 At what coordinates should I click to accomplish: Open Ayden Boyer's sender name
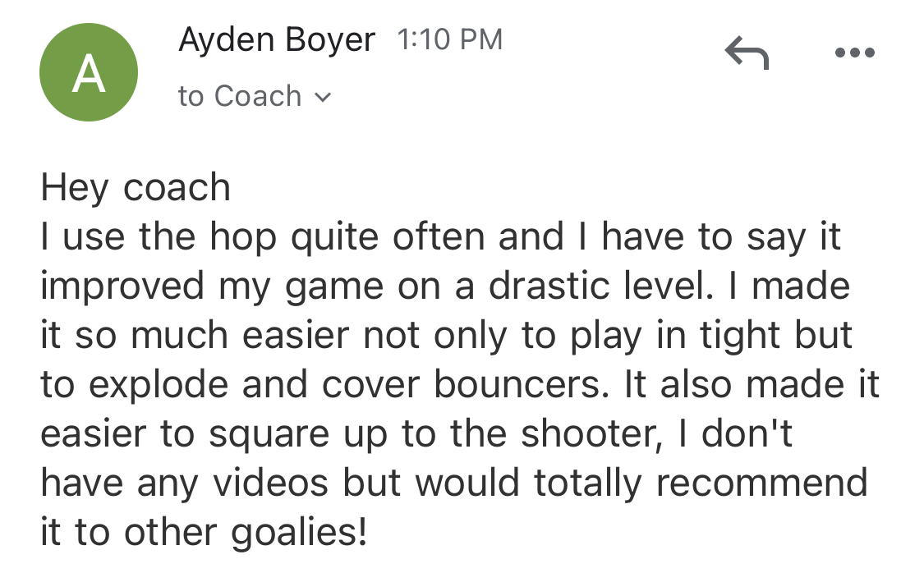click(277, 40)
